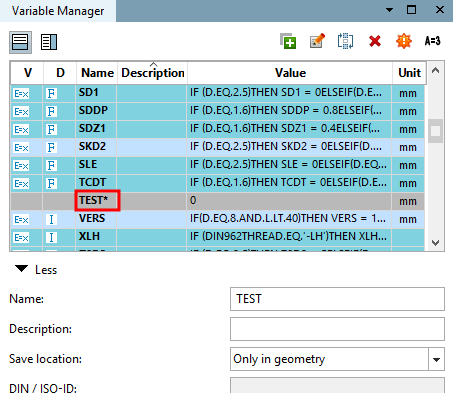
Task: Open the Save location dropdown
Action: 436,359
